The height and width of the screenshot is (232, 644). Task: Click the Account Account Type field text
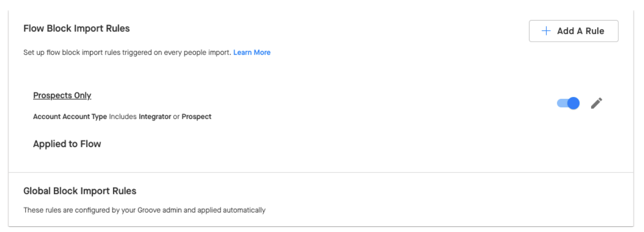click(x=70, y=117)
